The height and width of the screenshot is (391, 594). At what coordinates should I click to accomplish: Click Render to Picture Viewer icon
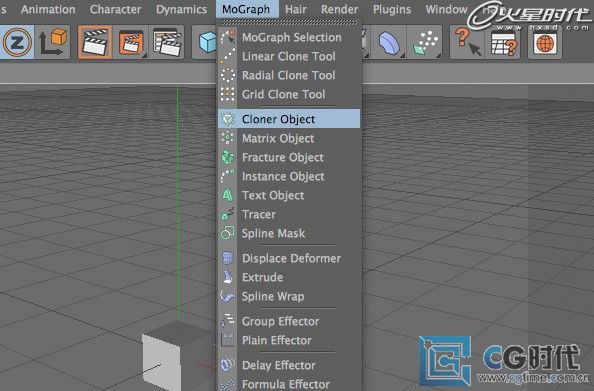click(x=131, y=42)
